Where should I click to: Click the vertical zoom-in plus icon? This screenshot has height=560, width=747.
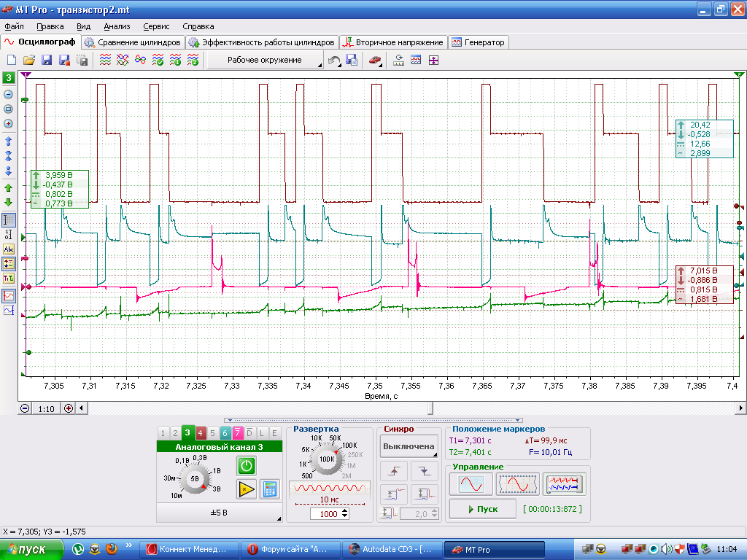pos(8,124)
